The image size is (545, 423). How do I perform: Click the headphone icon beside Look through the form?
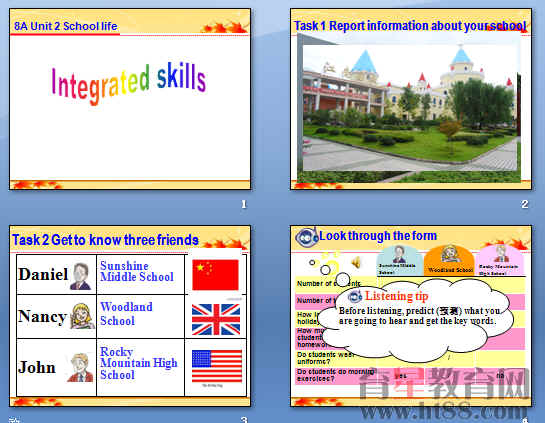tap(307, 237)
